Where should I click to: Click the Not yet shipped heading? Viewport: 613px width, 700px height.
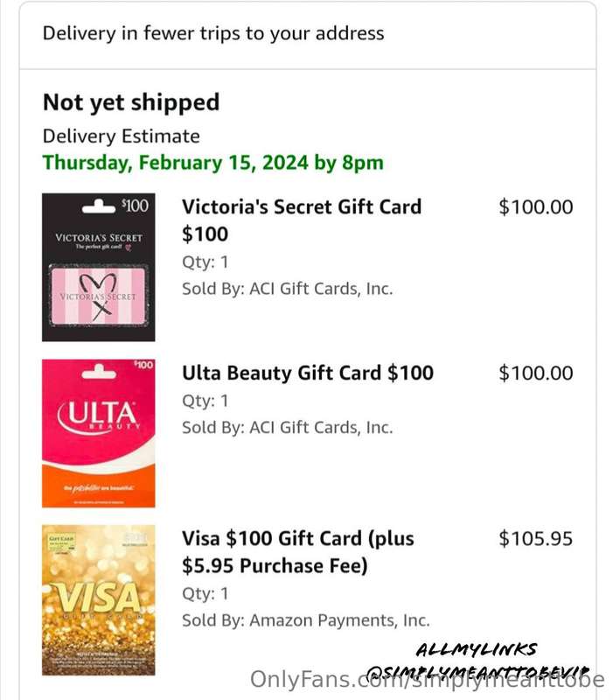[131, 102]
